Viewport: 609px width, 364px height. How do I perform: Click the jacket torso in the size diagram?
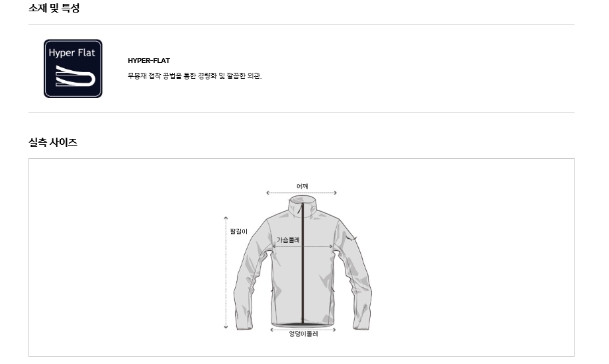point(303,272)
